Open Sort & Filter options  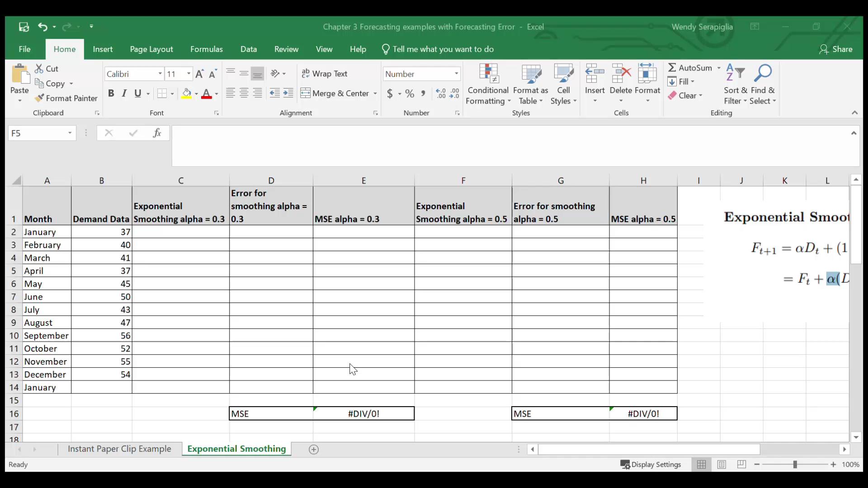click(735, 84)
